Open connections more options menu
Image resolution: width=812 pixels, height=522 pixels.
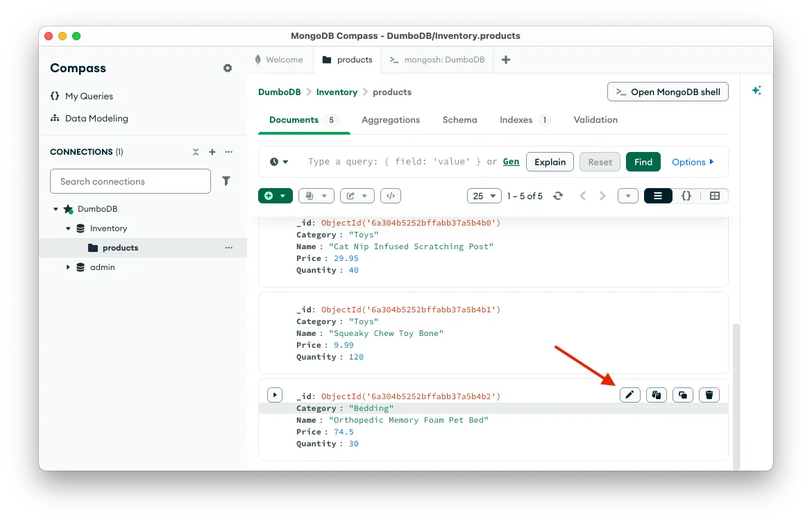(229, 152)
